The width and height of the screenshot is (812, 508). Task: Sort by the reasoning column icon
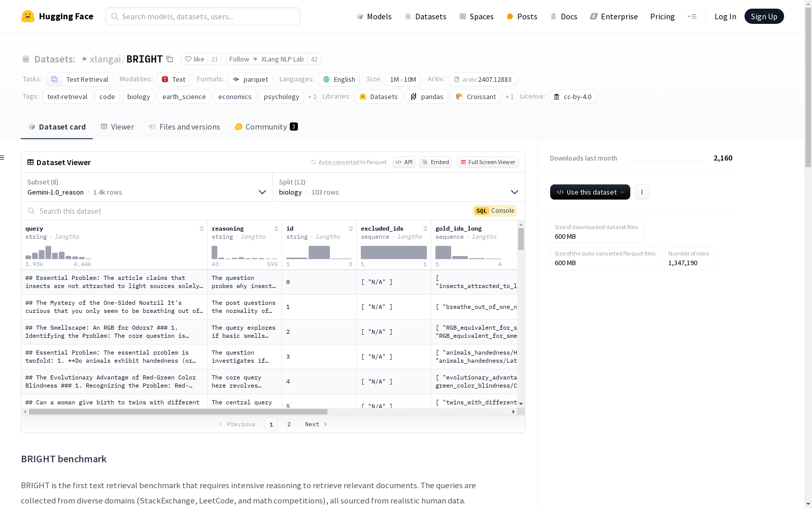pos(276,229)
